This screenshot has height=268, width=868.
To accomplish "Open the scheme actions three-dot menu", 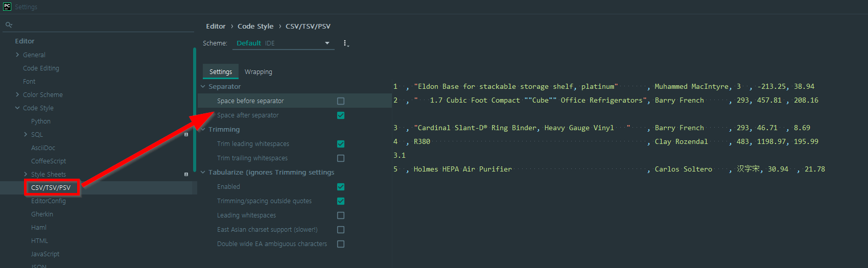I will point(345,43).
